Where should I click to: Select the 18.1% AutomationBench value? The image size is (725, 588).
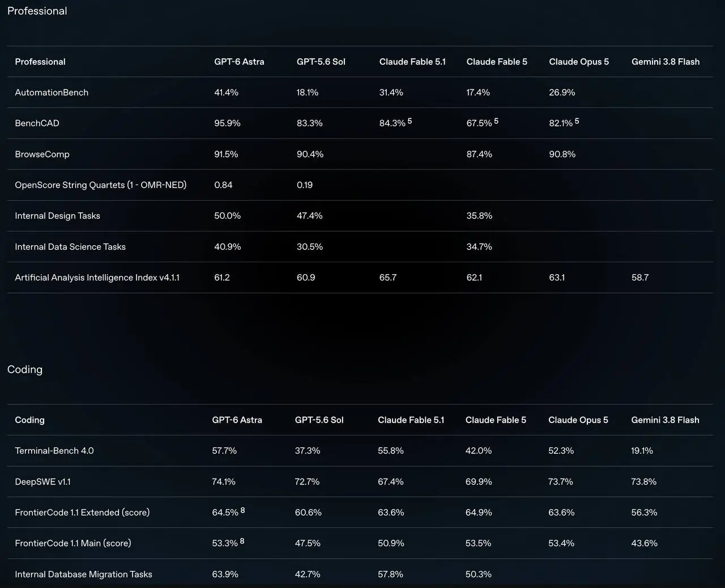coord(308,92)
